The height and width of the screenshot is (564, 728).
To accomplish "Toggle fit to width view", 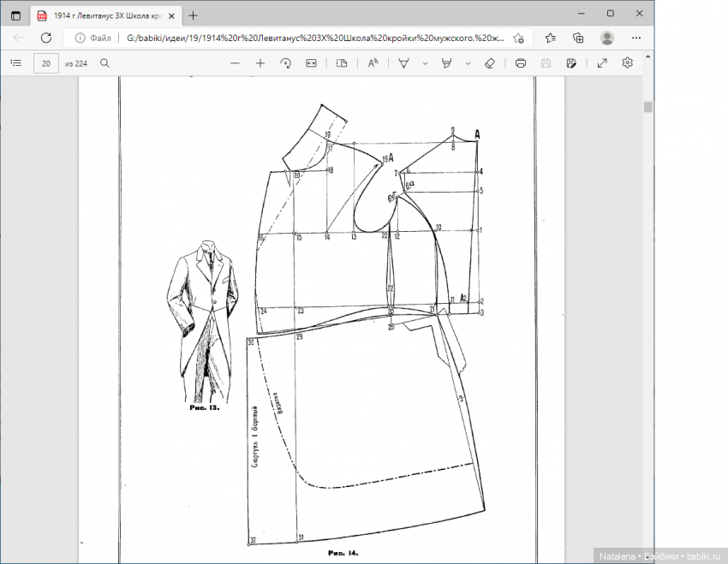I will (311, 62).
